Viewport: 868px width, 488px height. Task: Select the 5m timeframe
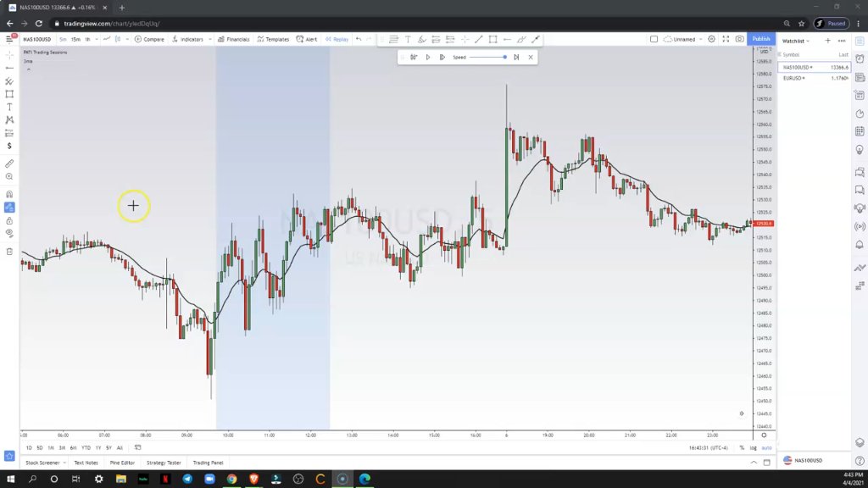63,39
